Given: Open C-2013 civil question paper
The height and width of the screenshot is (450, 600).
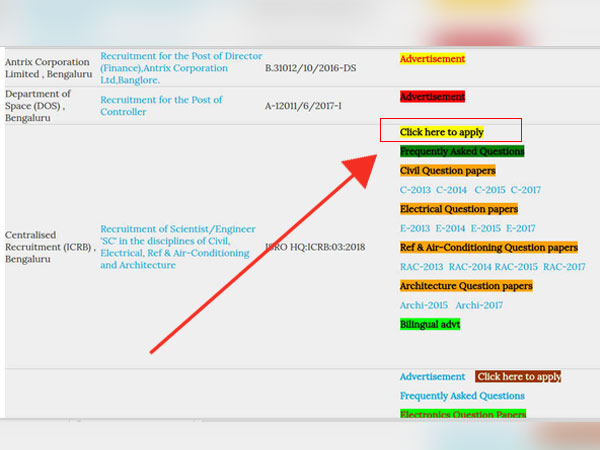Looking at the screenshot, I should (415, 190).
